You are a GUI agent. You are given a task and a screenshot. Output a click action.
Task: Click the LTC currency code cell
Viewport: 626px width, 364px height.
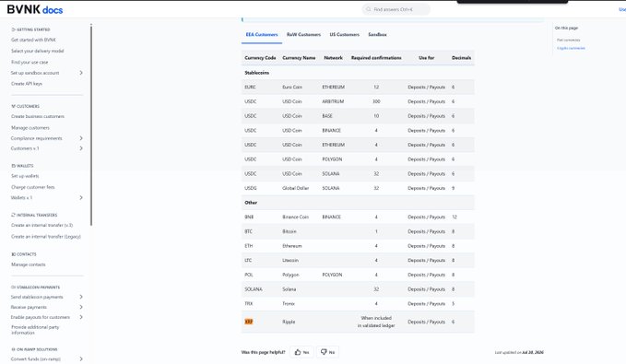(x=248, y=261)
